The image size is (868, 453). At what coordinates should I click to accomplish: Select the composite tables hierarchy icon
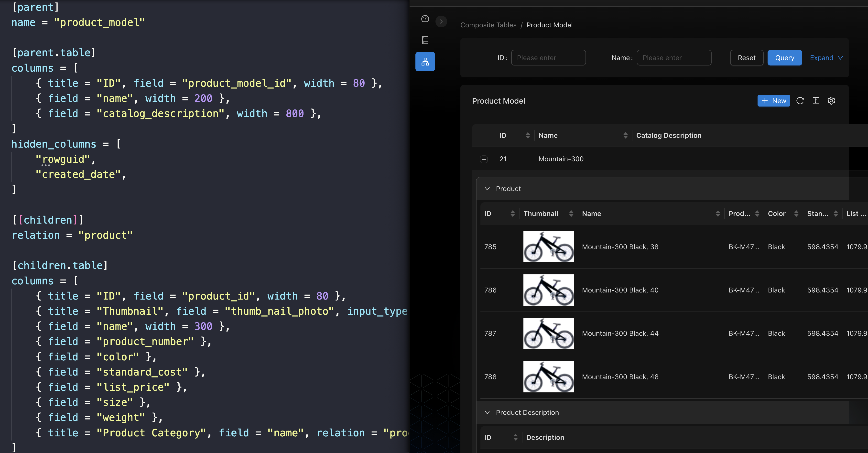[x=425, y=62]
